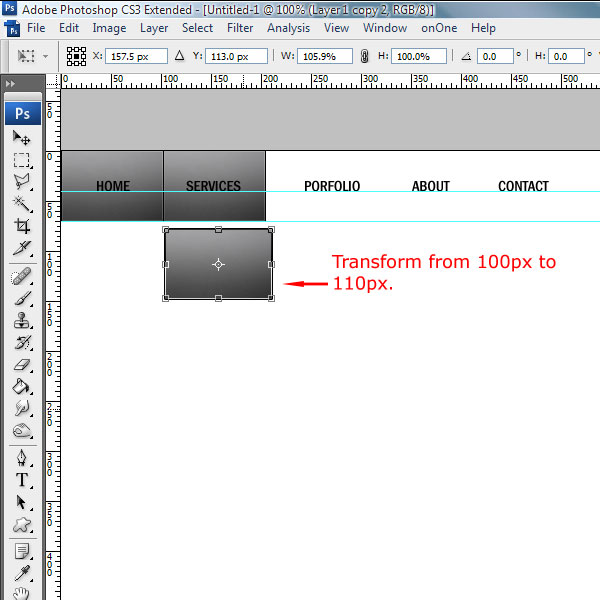This screenshot has height=600, width=600.
Task: Open the transform tool preset picker arrow
Action: (x=45, y=57)
